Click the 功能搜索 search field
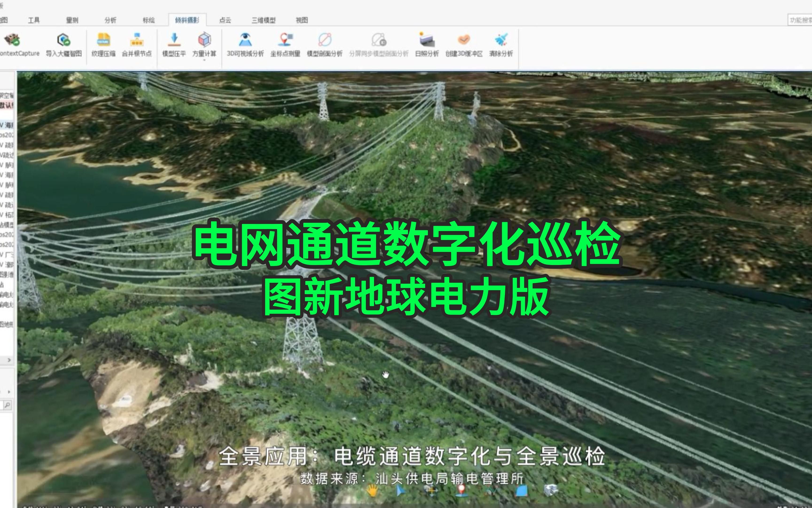The image size is (812, 508). point(800,20)
